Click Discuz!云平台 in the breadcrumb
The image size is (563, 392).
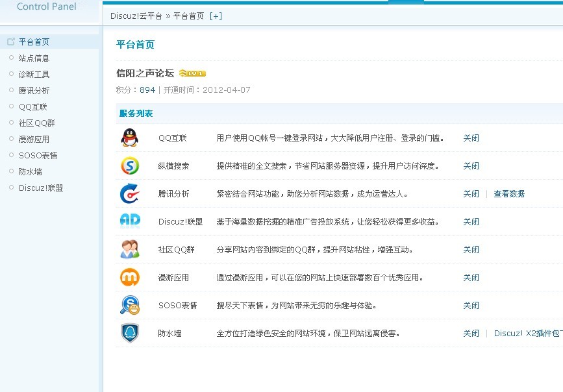pos(136,16)
